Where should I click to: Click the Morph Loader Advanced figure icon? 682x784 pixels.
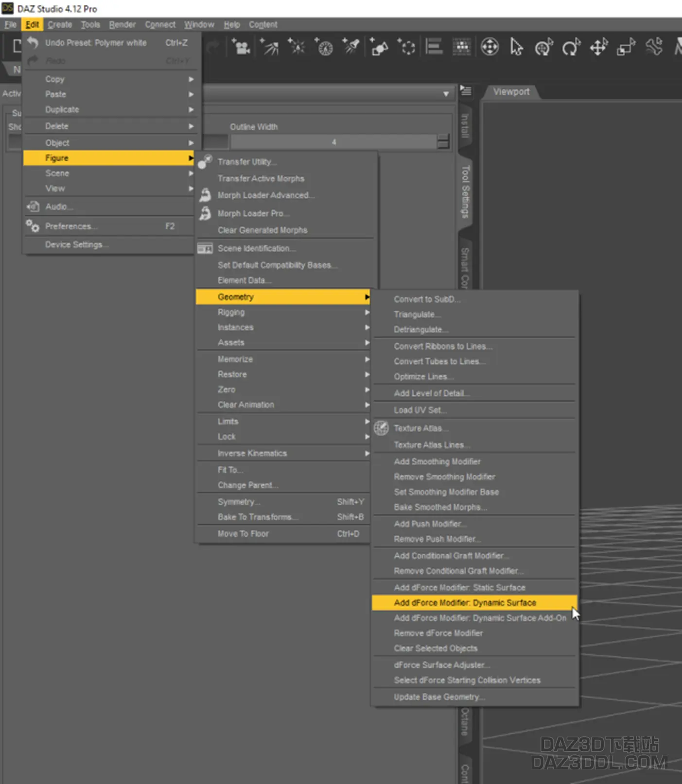[205, 195]
